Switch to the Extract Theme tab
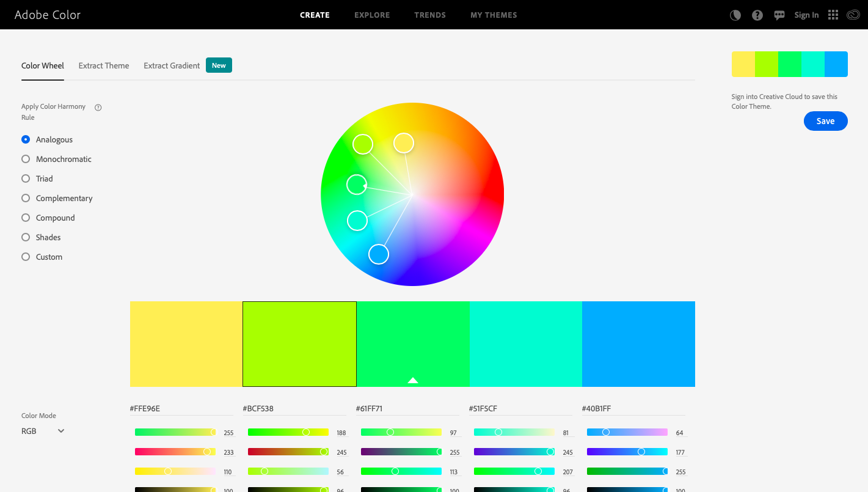Viewport: 868px width, 492px height. pyautogui.click(x=103, y=65)
